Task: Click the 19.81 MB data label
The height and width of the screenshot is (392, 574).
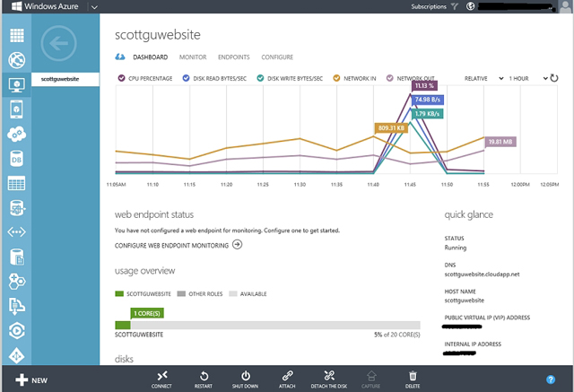Action: click(x=500, y=142)
